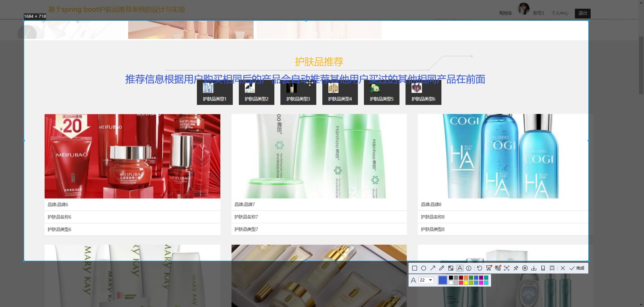The width and height of the screenshot is (644, 307).
Task: Open the 护肤品类型4 category tab
Action: 340,93
